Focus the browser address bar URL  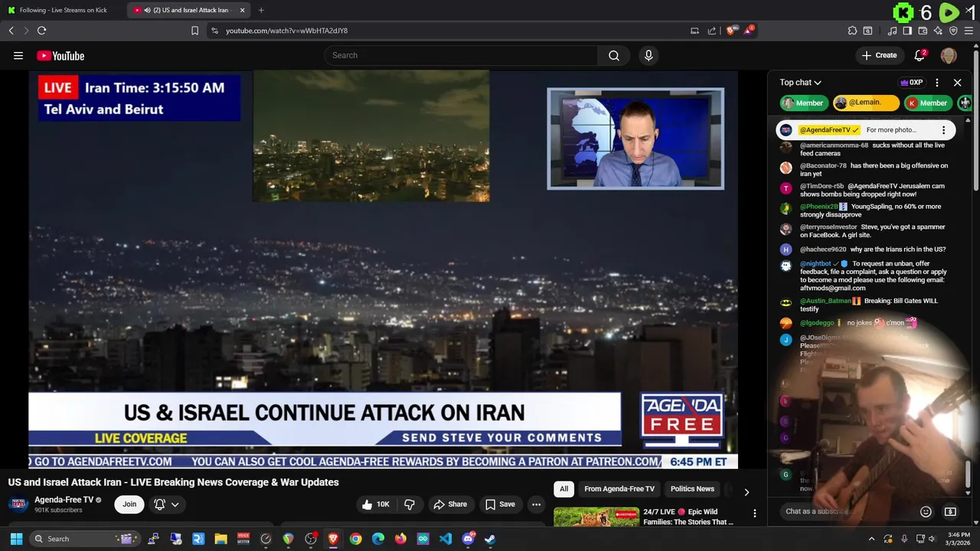pos(286,31)
